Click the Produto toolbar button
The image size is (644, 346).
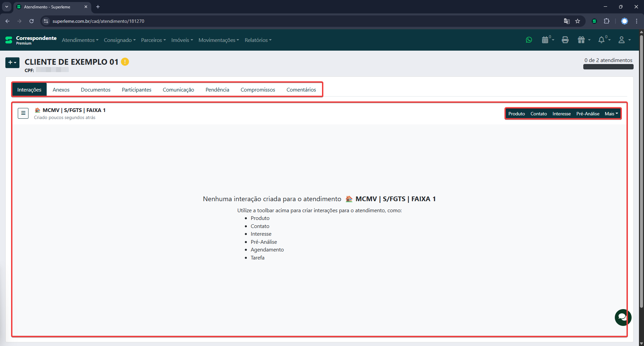517,114
